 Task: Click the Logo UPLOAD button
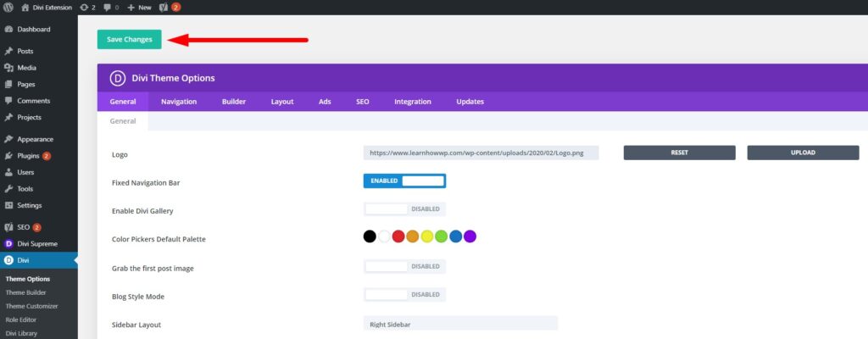pos(803,153)
